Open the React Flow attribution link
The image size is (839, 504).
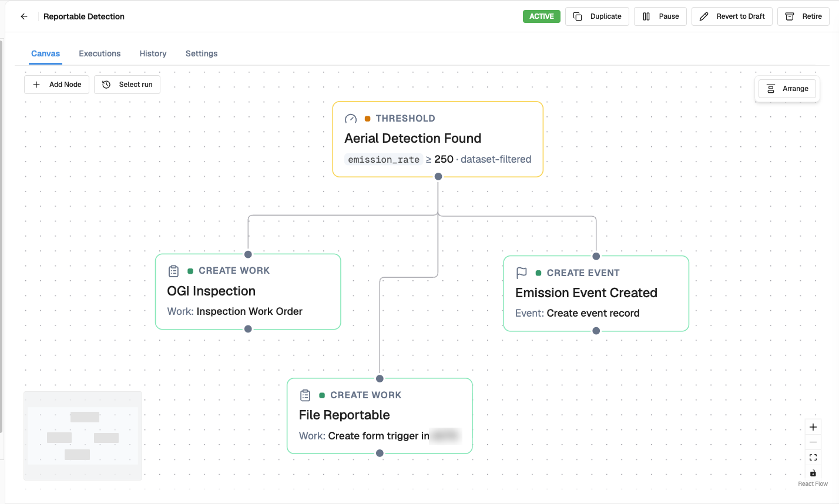tap(813, 484)
